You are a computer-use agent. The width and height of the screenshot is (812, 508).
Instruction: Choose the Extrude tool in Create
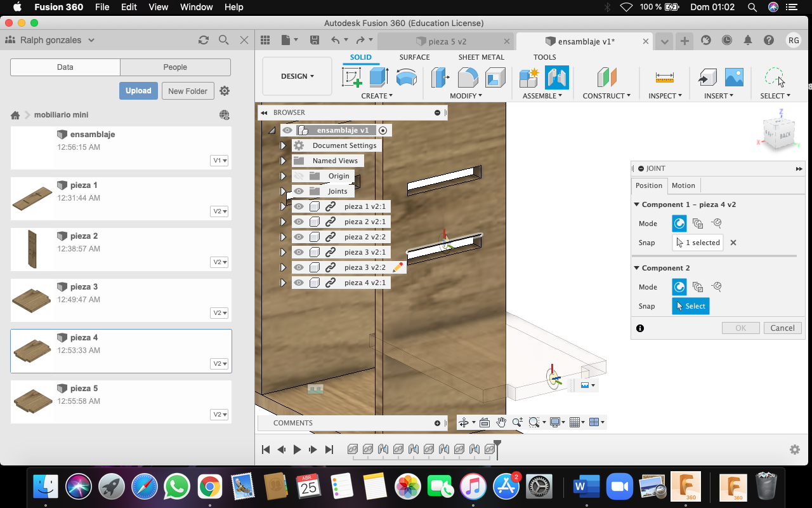tap(379, 77)
